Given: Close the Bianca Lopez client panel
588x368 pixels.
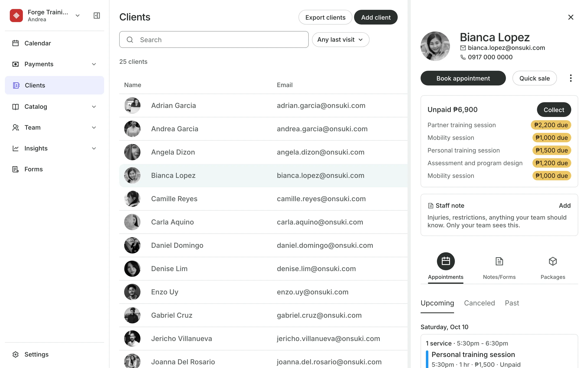Looking at the screenshot, I should (571, 17).
